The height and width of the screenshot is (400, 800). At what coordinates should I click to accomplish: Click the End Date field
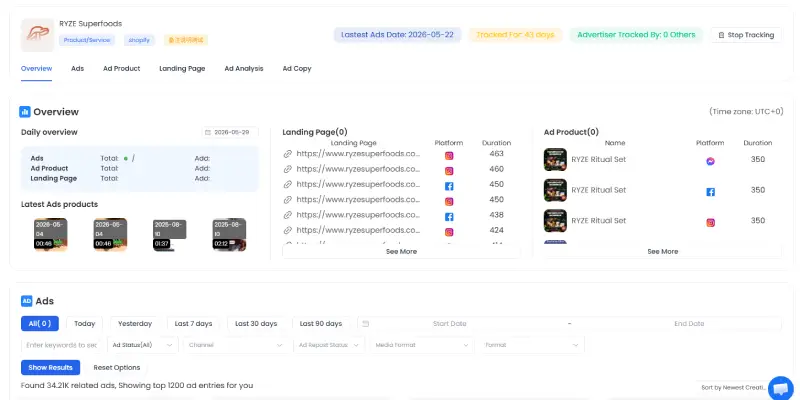point(689,323)
